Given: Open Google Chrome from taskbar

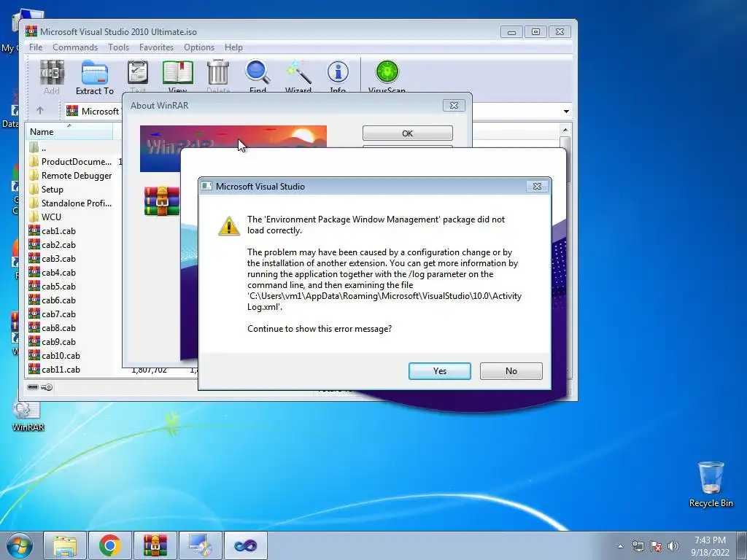Looking at the screenshot, I should 110,545.
